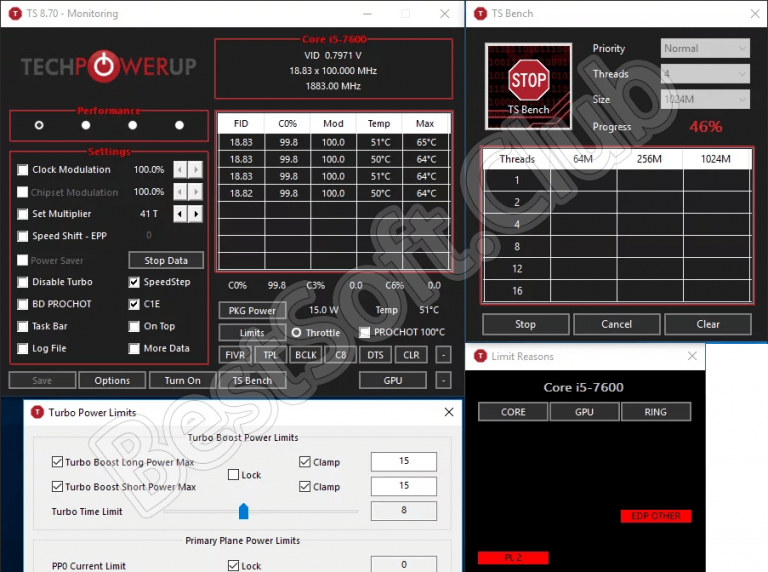Open the FIVR window

[235, 355]
